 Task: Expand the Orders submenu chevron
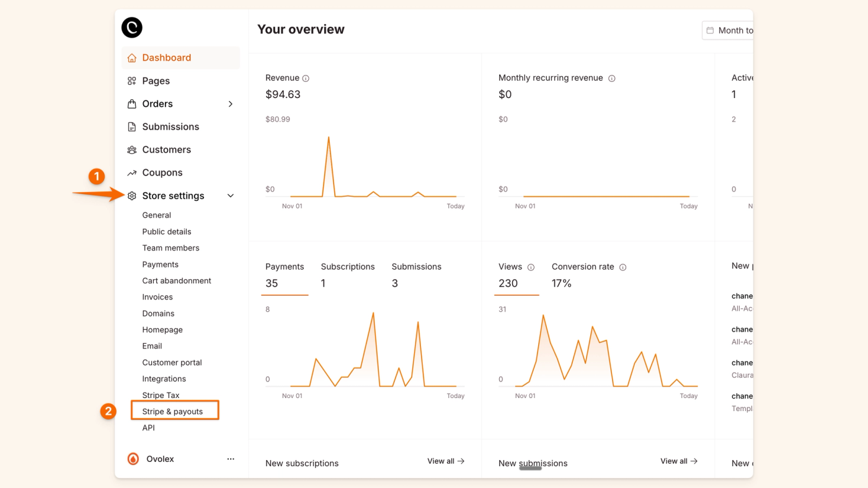(x=230, y=104)
